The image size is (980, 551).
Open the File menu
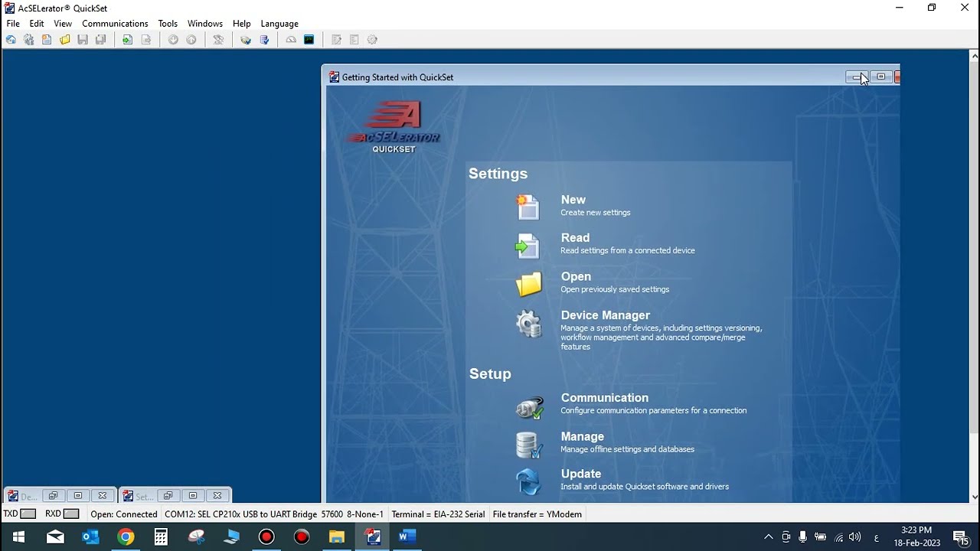click(13, 24)
